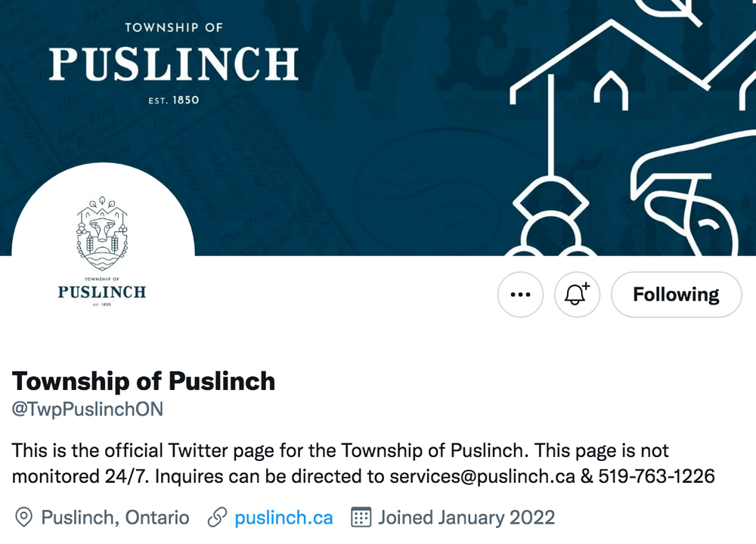
Task: Click the Township of Puslinch profile name
Action: coord(143,382)
